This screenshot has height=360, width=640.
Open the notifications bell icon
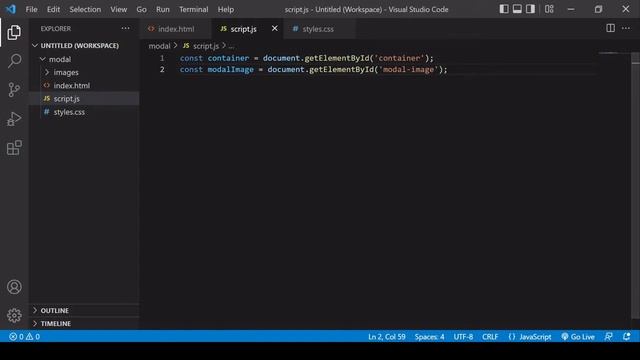pyautogui.click(x=627, y=337)
